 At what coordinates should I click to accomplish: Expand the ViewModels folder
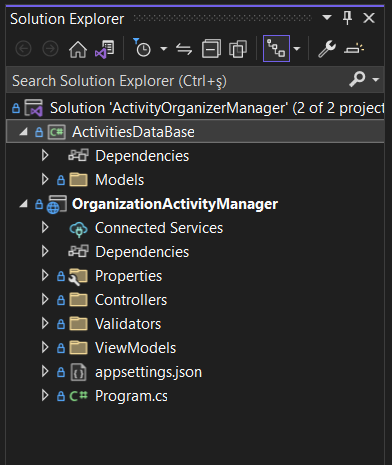point(45,347)
